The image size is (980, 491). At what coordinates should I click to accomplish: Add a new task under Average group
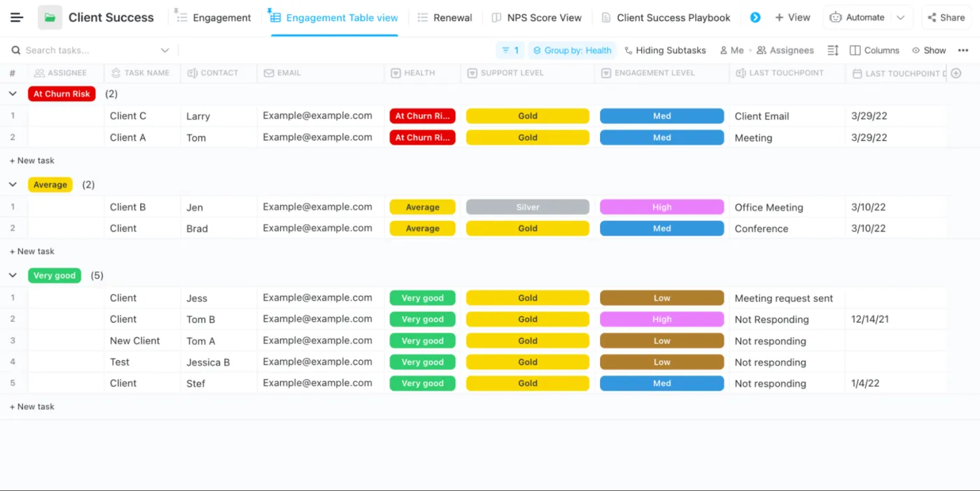pos(31,251)
